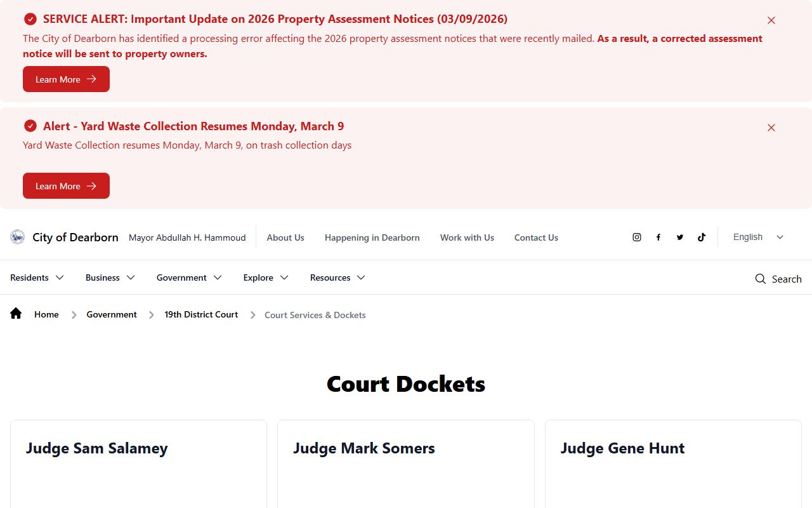Click Learn More in Yard Waste alert
This screenshot has height=508, width=812.
(x=66, y=185)
